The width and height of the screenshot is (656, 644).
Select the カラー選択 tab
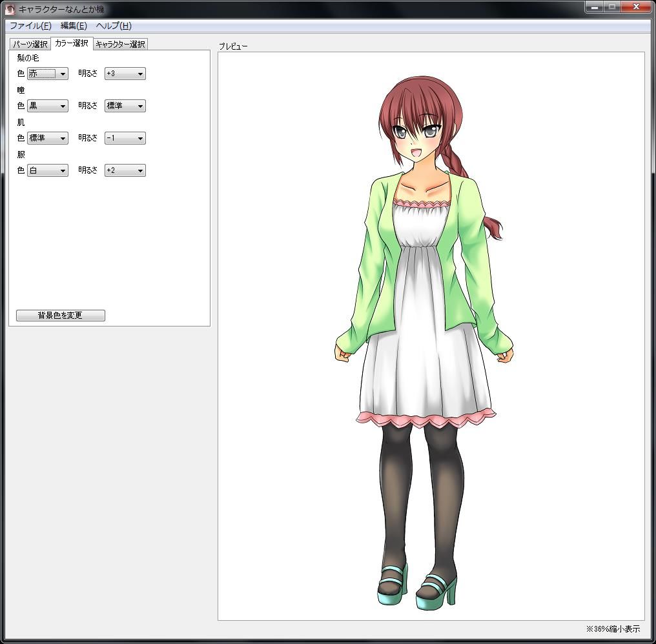(72, 43)
